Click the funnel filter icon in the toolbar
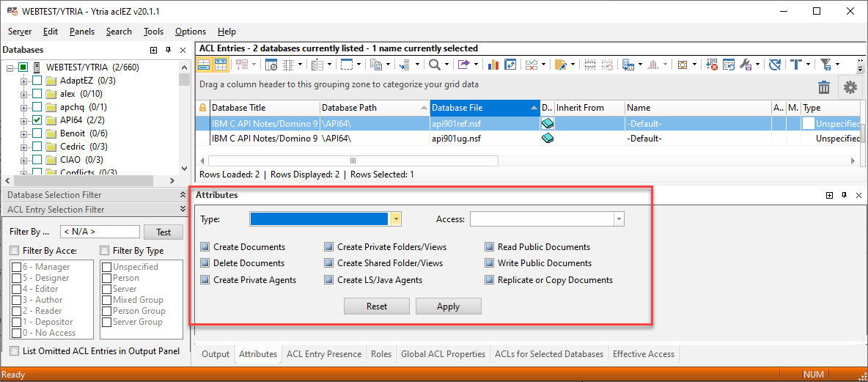Image resolution: width=868 pixels, height=382 pixels. click(825, 65)
